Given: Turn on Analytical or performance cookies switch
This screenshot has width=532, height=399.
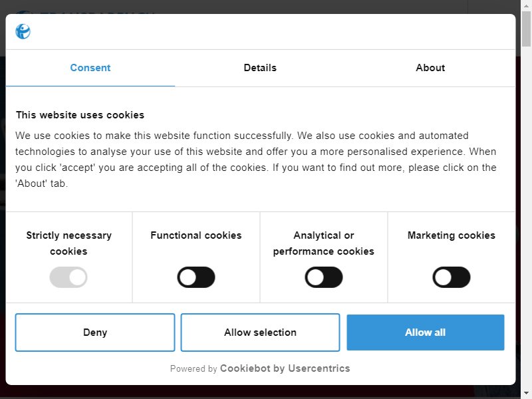Looking at the screenshot, I should [x=324, y=277].
